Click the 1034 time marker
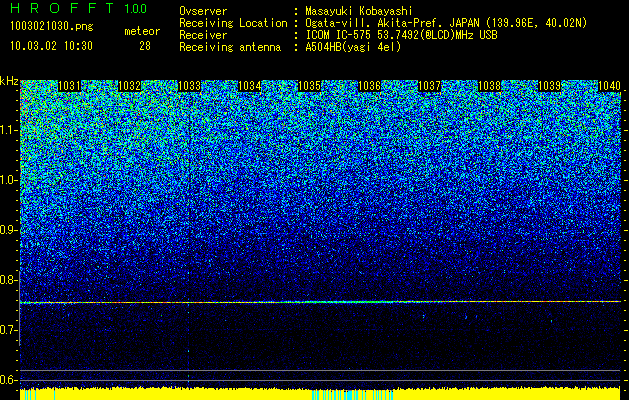629x400 pixels. click(250, 86)
